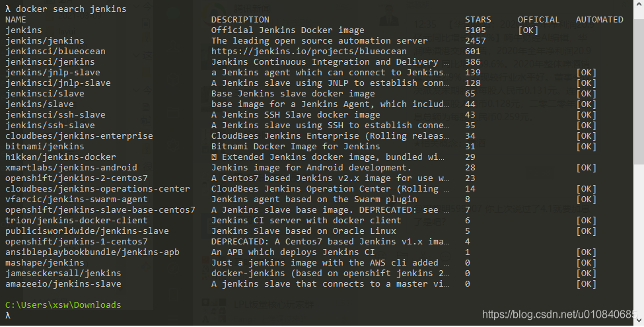Click the 128 stars value
Viewport: 644px width, 327px height.
coord(473,83)
